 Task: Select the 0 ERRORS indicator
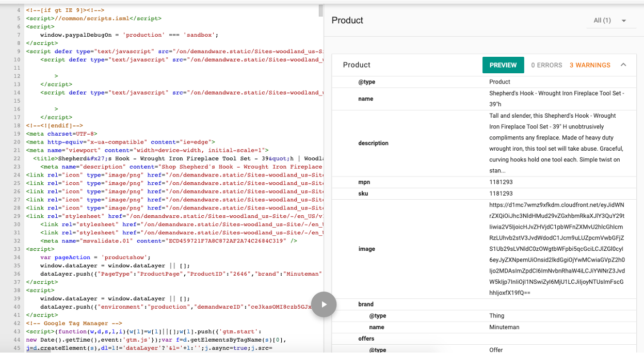point(546,65)
